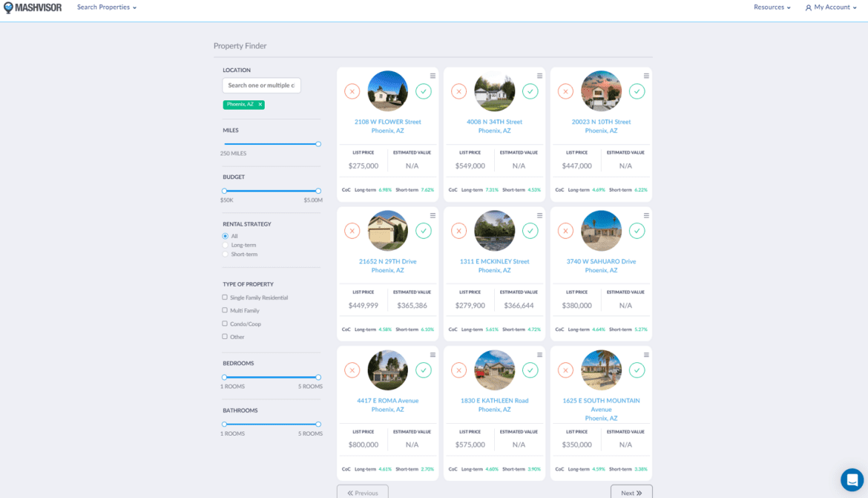The image size is (868, 498).
Task: Open the card menu on 20023 N 10TH Street
Action: pyautogui.click(x=646, y=74)
